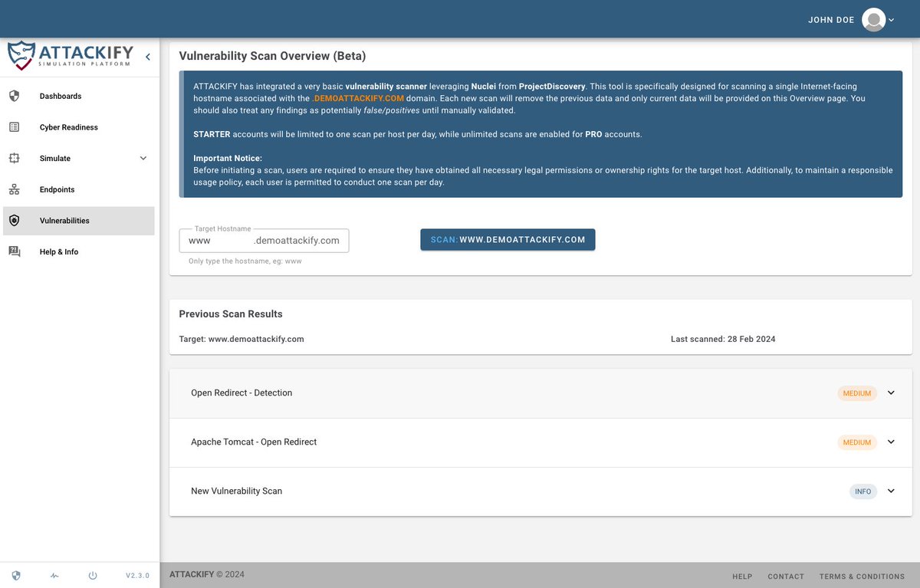920x588 pixels.
Task: Click the Endpoints network icon
Action: (14, 189)
